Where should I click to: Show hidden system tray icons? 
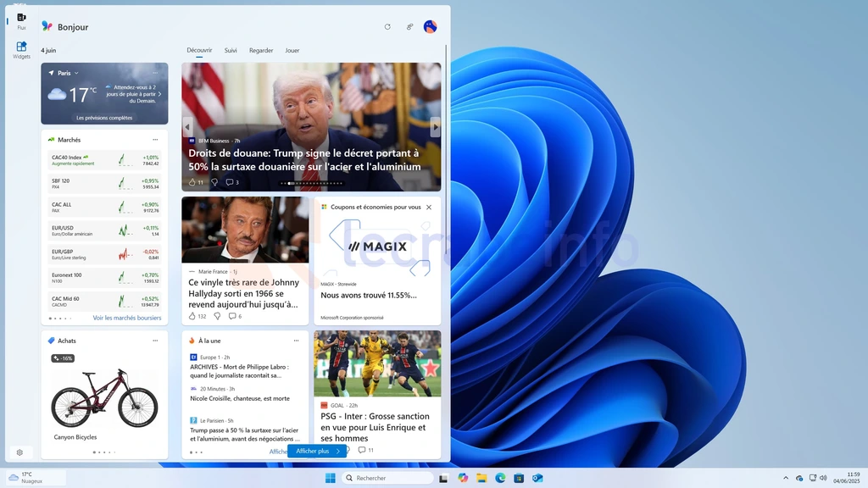point(786,478)
